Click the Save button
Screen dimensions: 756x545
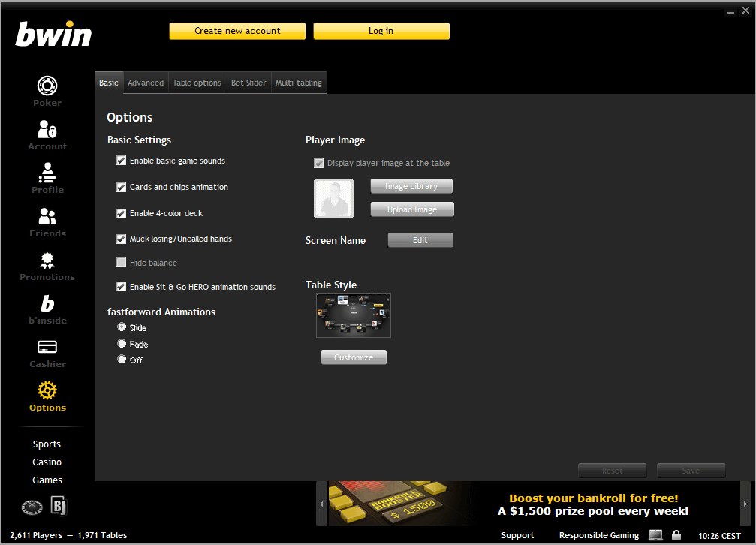point(691,470)
